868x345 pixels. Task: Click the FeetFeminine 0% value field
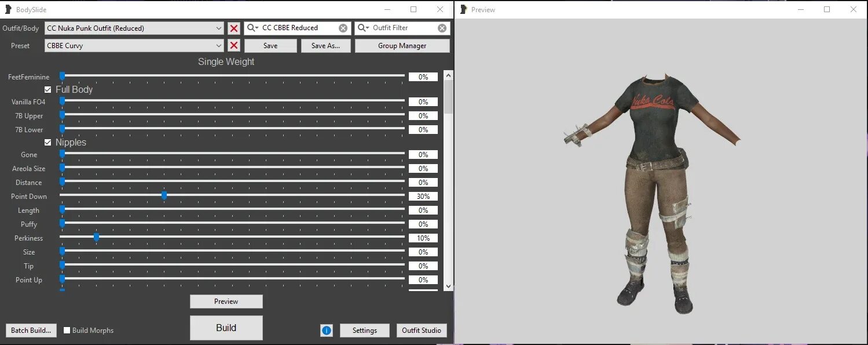tap(423, 77)
